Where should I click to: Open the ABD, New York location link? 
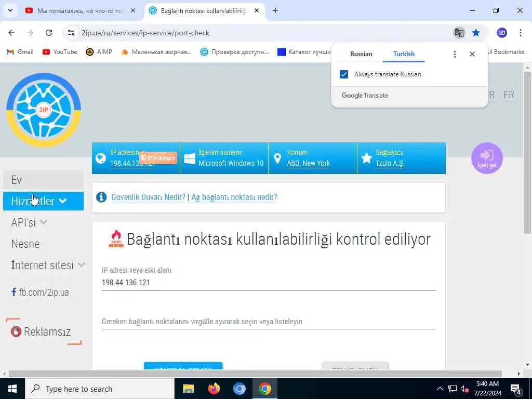309,163
